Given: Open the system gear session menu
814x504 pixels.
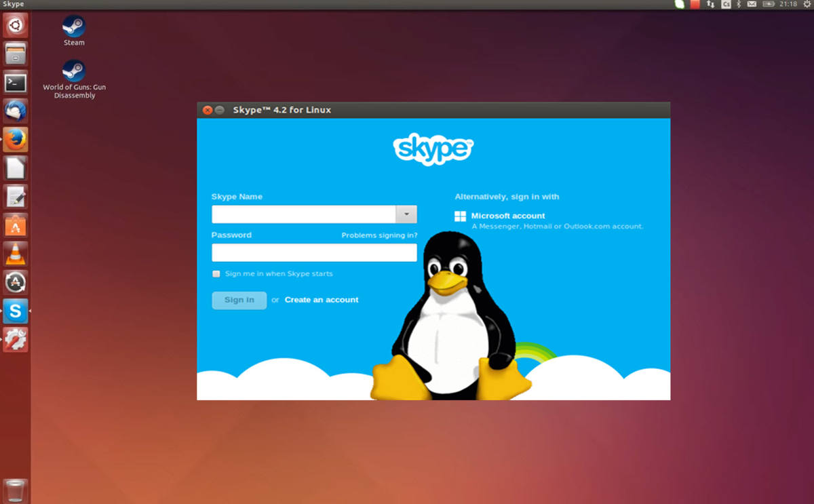Looking at the screenshot, I should point(807,4).
